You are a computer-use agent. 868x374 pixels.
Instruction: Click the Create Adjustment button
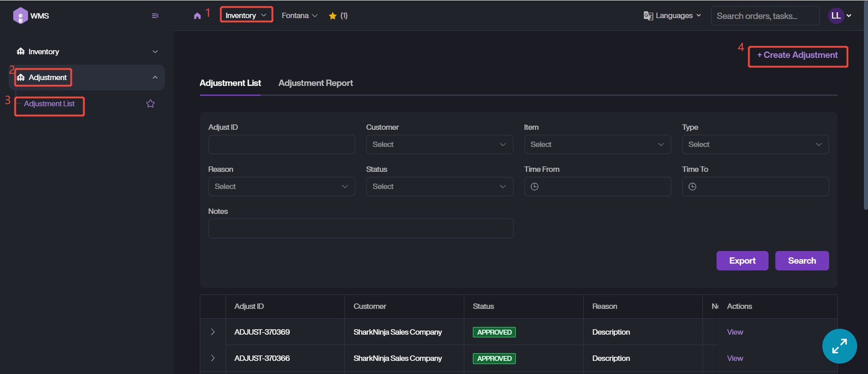point(797,55)
